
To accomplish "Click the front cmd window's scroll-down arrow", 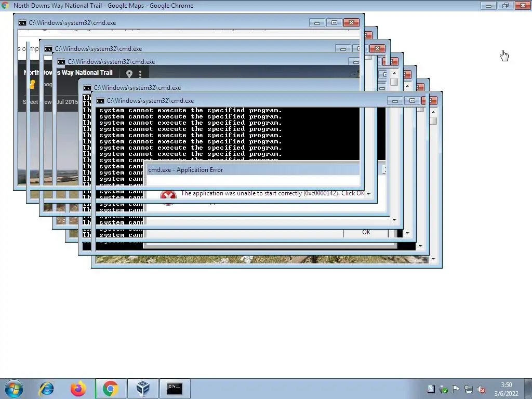I will 433,259.
